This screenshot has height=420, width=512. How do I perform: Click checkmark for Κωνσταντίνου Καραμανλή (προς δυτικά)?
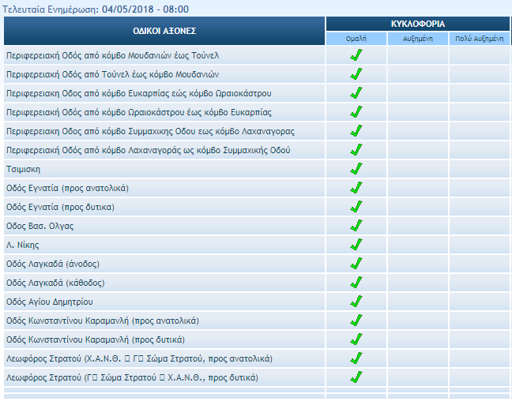356,339
